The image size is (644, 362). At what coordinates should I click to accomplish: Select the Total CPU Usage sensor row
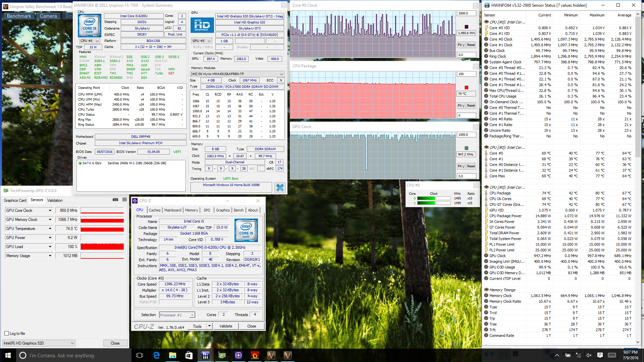point(558,96)
